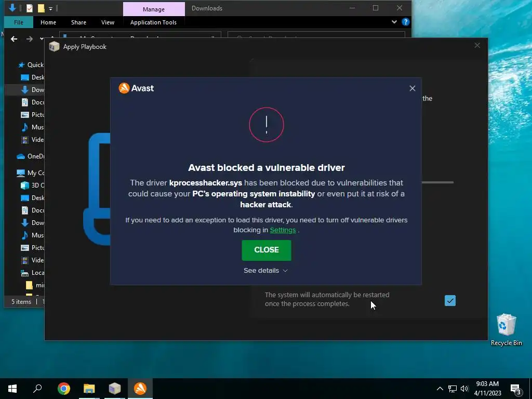Viewport: 532px width, 399px height.
Task: Select OneDrive in navigation pane
Action: point(31,156)
